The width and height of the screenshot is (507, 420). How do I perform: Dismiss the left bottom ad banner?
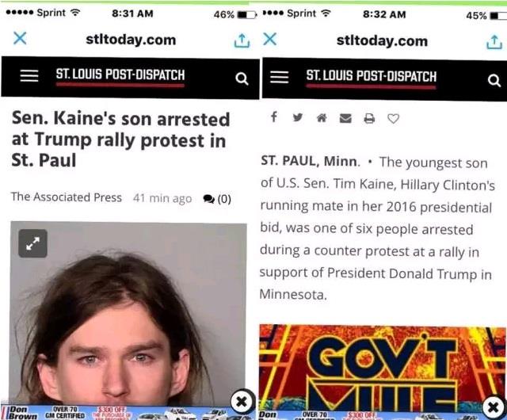coord(242,402)
